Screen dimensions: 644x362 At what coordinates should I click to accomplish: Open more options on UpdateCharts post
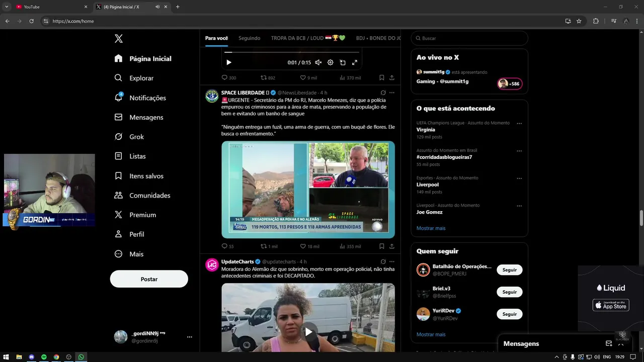click(392, 261)
